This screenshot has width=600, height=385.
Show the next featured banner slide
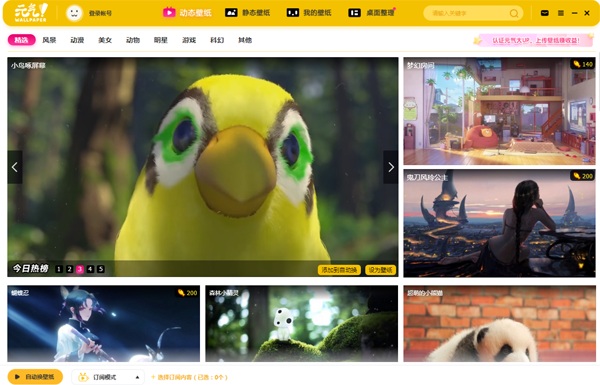pyautogui.click(x=391, y=167)
